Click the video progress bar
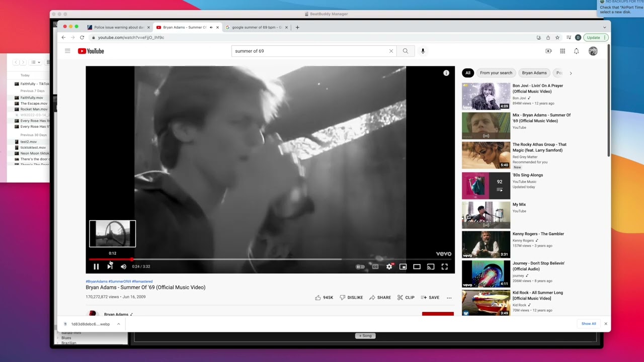This screenshot has height=362, width=644. click(x=270, y=259)
